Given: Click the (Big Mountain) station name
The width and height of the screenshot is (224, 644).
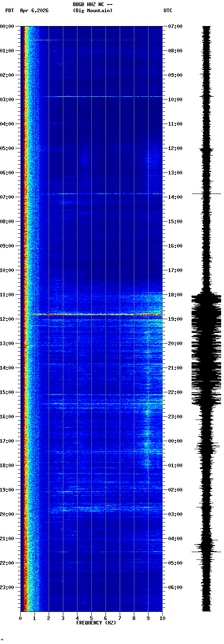Looking at the screenshot, I should point(93,11).
